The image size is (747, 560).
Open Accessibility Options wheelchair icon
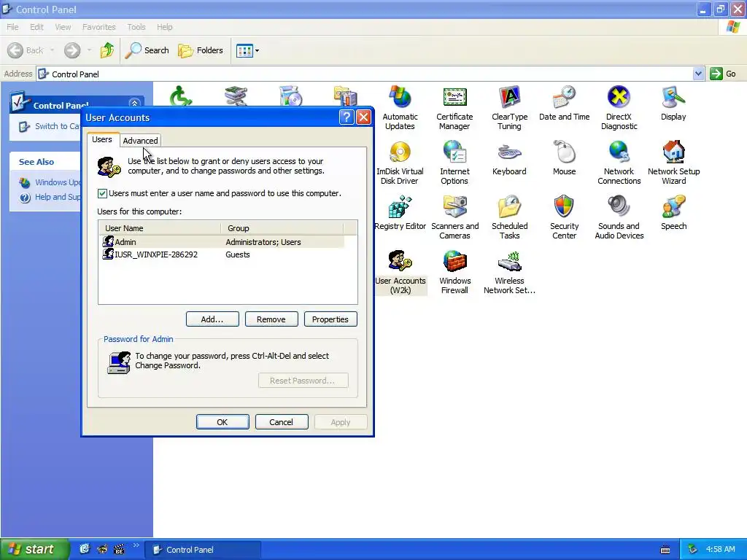(x=181, y=96)
